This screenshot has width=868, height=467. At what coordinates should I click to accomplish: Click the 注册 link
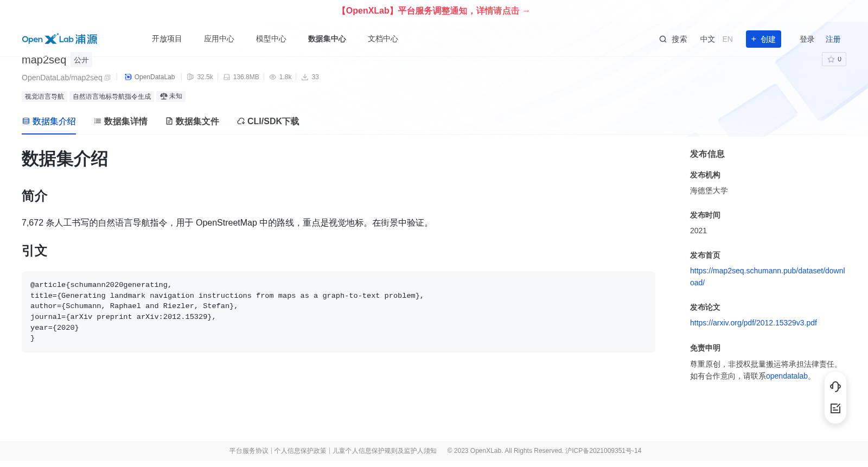(833, 39)
